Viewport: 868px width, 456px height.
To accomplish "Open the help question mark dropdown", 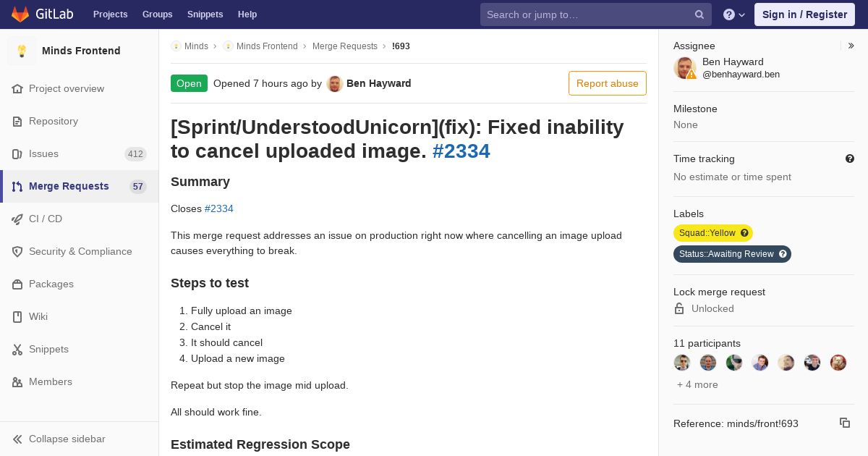I will (x=734, y=14).
